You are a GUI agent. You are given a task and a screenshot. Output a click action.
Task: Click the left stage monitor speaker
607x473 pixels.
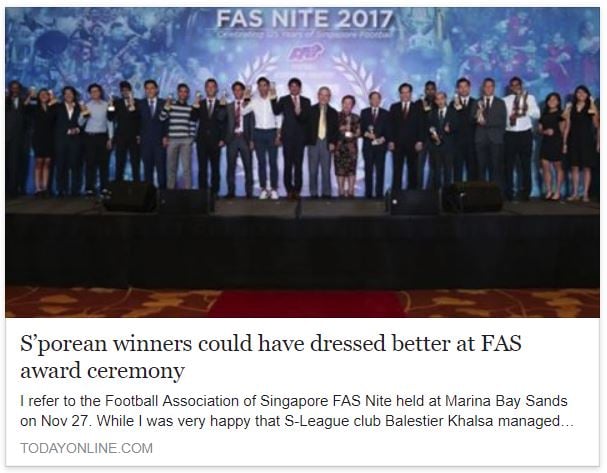(131, 197)
